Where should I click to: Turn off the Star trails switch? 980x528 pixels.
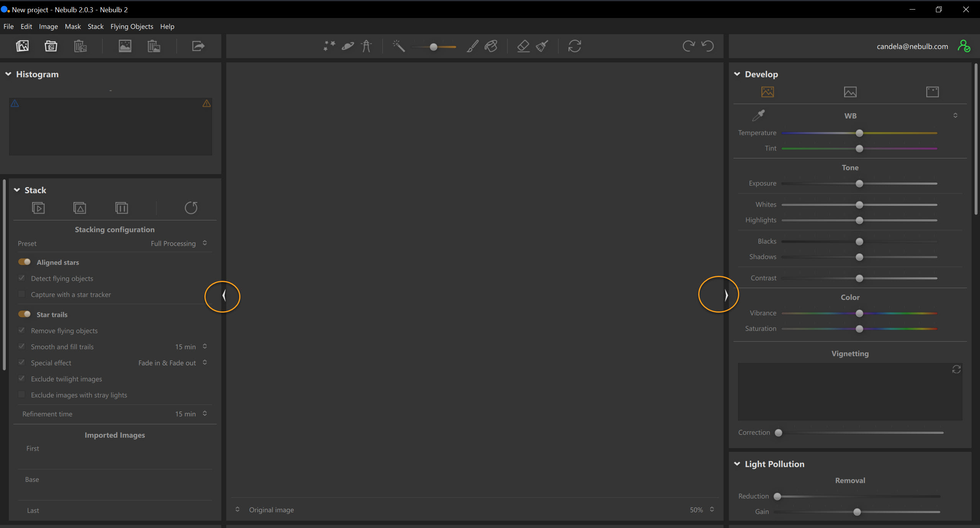(x=24, y=314)
